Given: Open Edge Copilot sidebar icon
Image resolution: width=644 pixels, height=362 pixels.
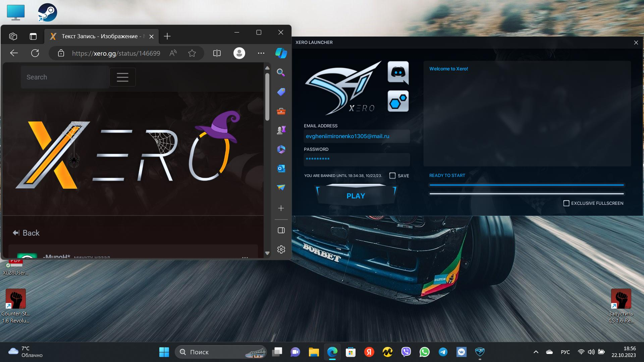Looking at the screenshot, I should point(281,53).
